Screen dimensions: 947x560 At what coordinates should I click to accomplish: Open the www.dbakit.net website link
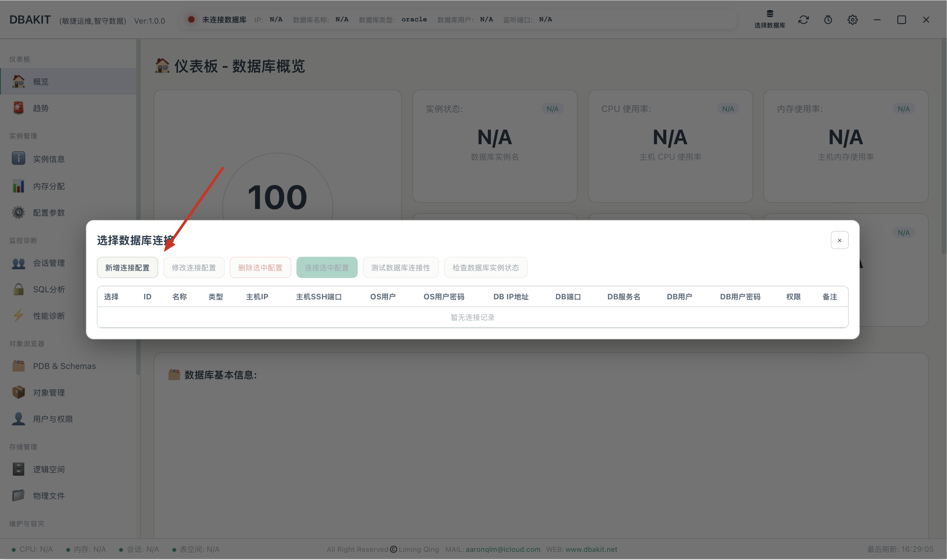tap(591, 549)
